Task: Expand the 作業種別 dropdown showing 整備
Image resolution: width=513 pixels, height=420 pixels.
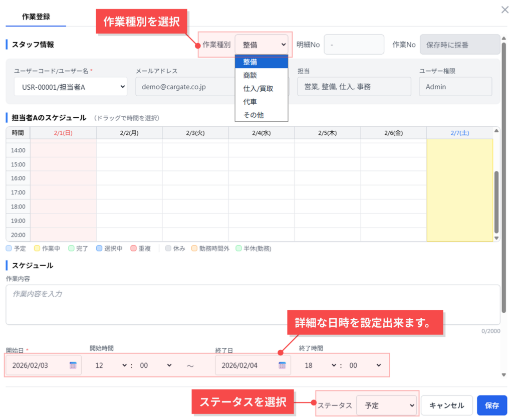Action: pos(262,45)
